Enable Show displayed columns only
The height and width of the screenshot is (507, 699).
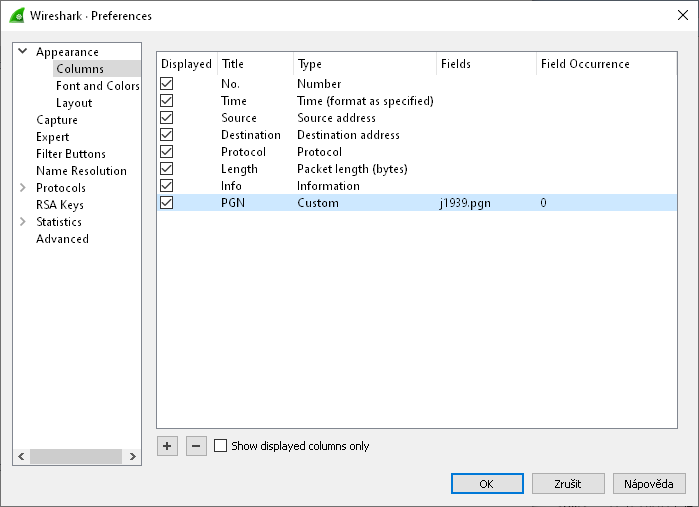pyautogui.click(x=220, y=445)
